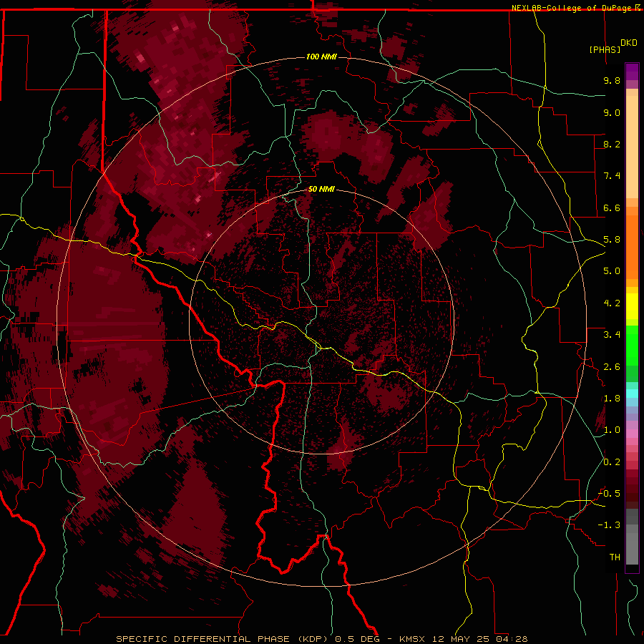Pick the purple band atop the color scale
The image size is (644, 644).
[x=632, y=72]
